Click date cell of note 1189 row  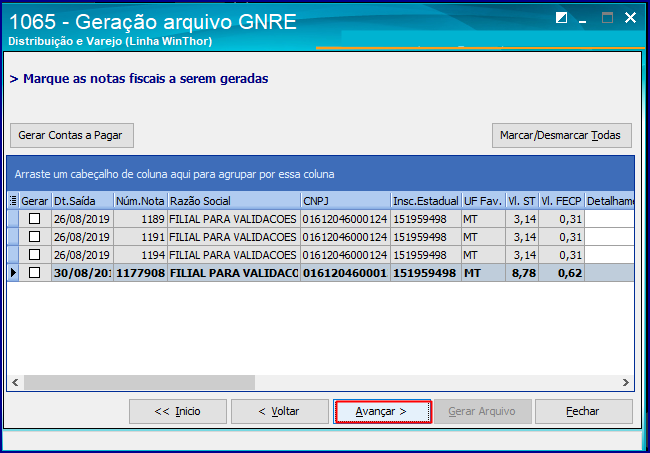tap(82, 219)
